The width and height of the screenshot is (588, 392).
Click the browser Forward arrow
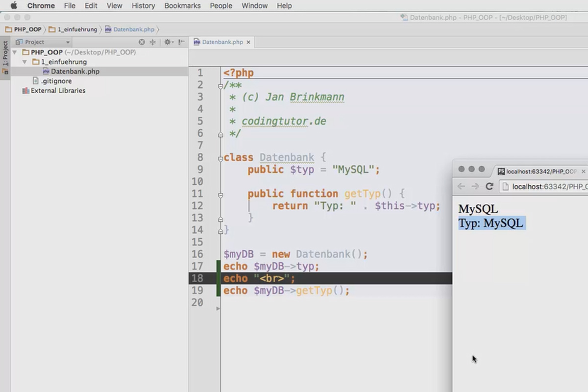475,186
